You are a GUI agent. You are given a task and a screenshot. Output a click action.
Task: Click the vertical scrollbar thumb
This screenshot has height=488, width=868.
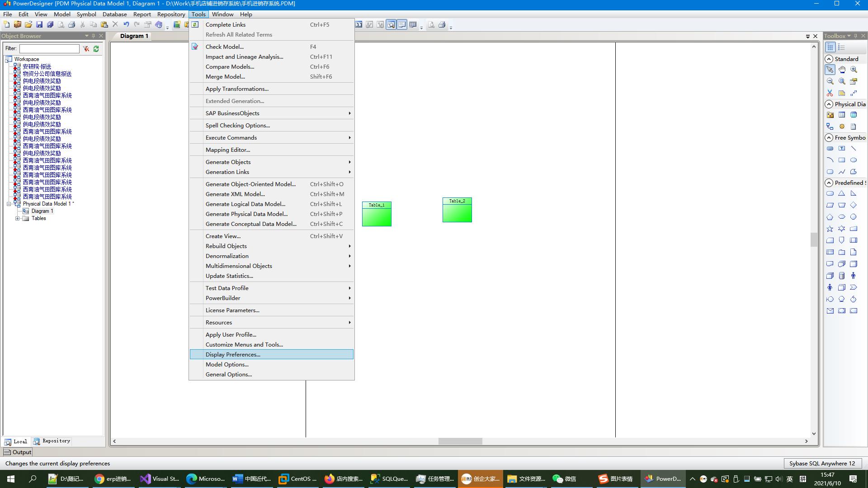(x=814, y=239)
